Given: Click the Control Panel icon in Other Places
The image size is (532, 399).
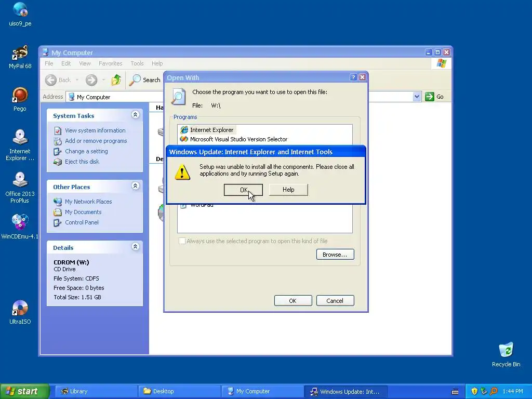Looking at the screenshot, I should click(x=58, y=222).
